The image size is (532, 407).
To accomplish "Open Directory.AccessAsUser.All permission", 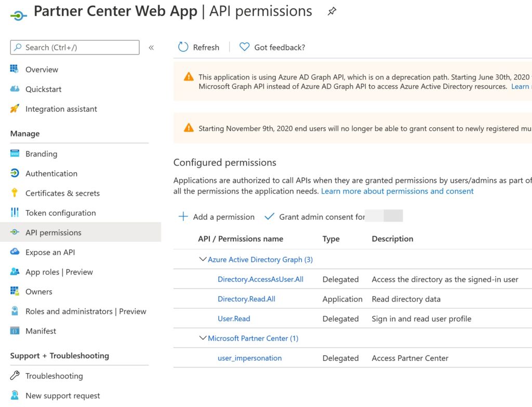I will tap(260, 279).
